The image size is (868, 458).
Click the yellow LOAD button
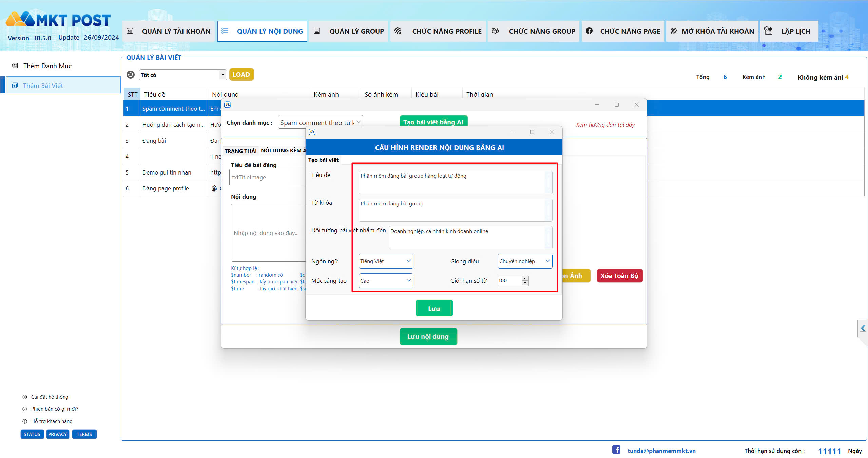coord(241,74)
